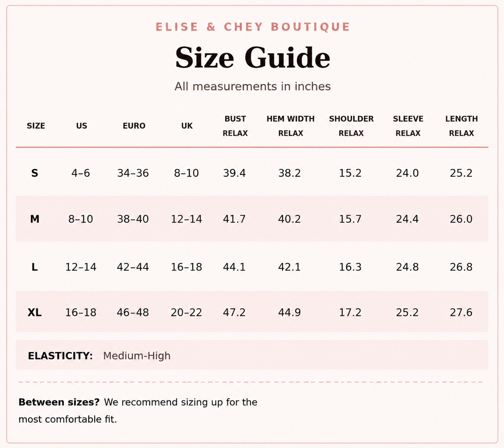Viewport: 504px width, 448px height.
Task: Click the bust value 39.4
Action: point(234,173)
